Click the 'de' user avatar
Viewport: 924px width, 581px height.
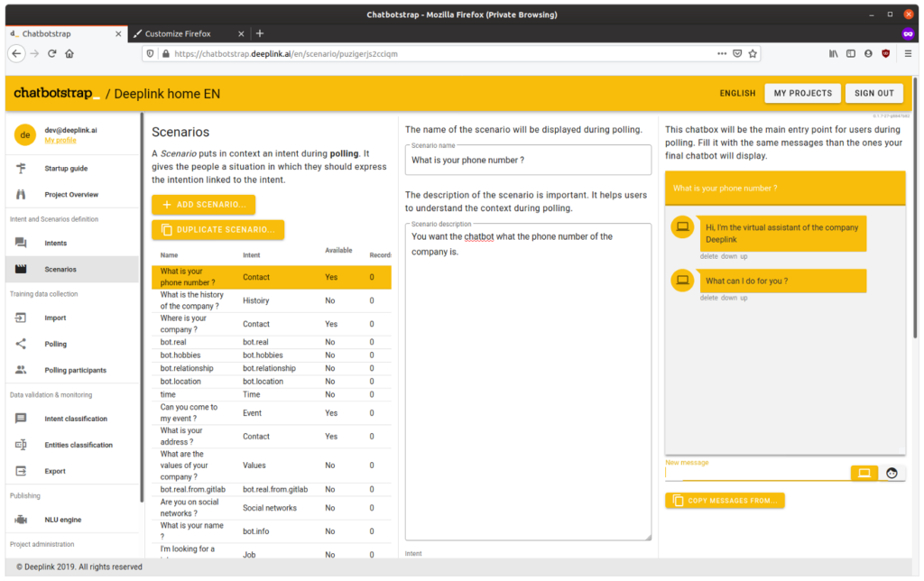[x=25, y=135]
